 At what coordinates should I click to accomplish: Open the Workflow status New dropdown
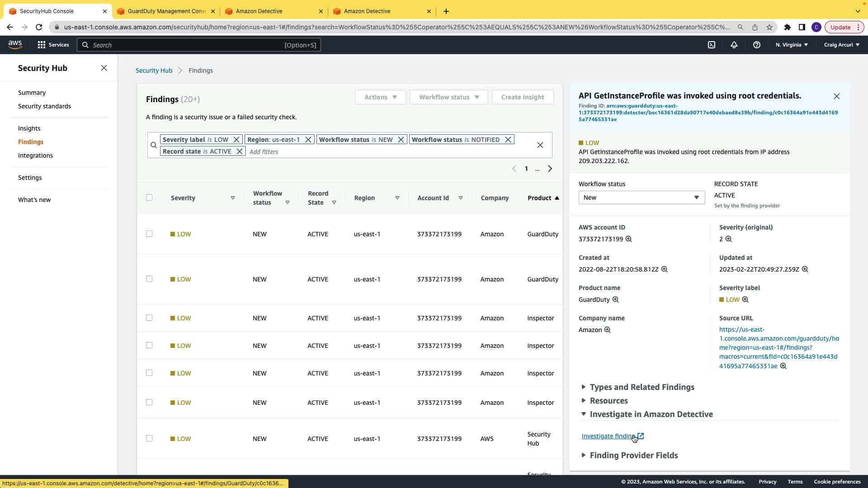click(642, 197)
